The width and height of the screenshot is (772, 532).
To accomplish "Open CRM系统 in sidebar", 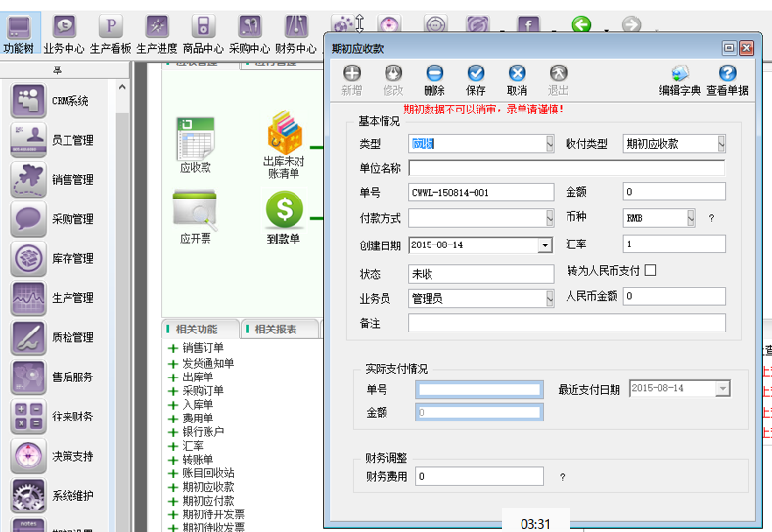I will tap(49, 101).
